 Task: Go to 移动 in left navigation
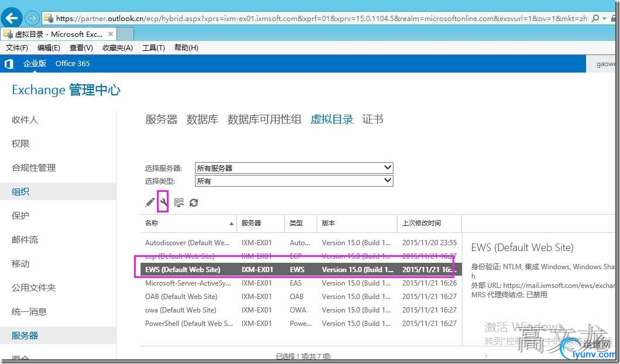tap(20, 264)
